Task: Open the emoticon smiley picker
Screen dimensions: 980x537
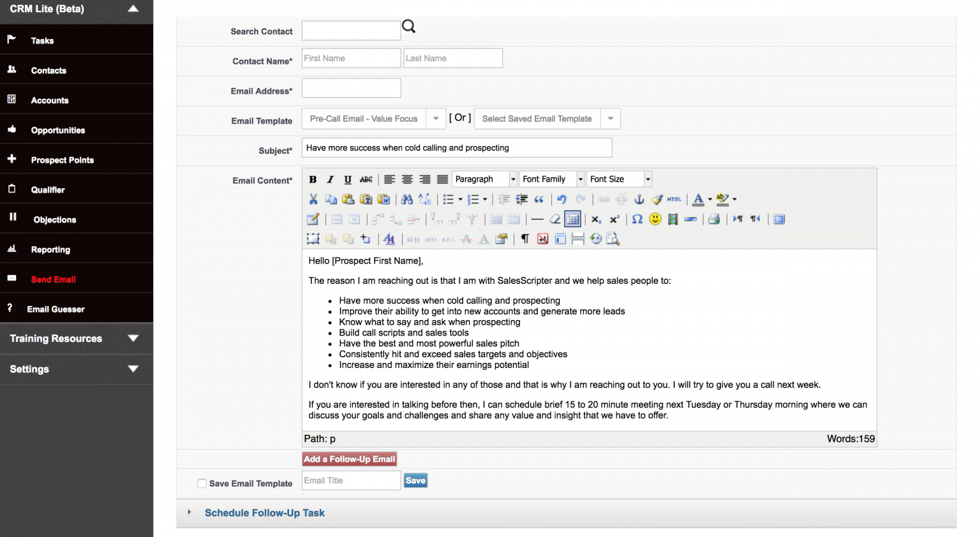Action: click(655, 219)
